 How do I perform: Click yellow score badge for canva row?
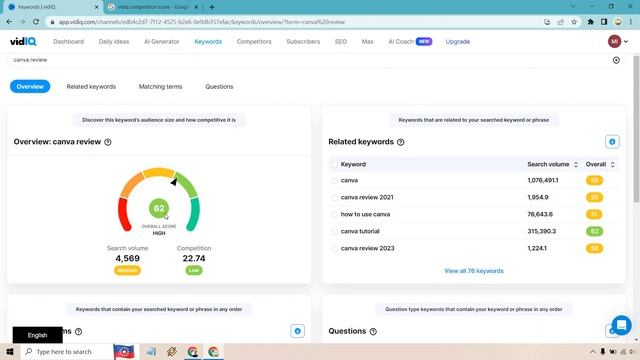(594, 180)
